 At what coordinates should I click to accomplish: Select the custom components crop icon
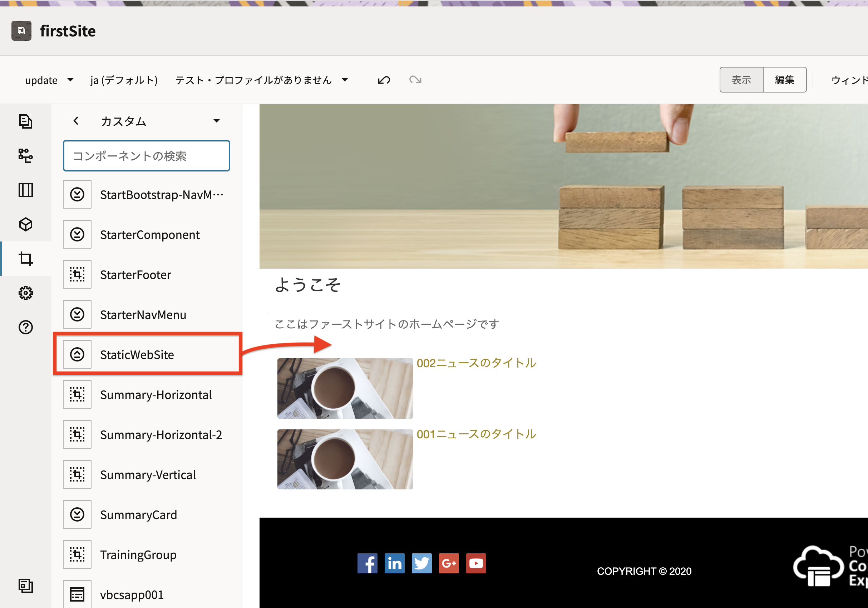click(x=25, y=259)
